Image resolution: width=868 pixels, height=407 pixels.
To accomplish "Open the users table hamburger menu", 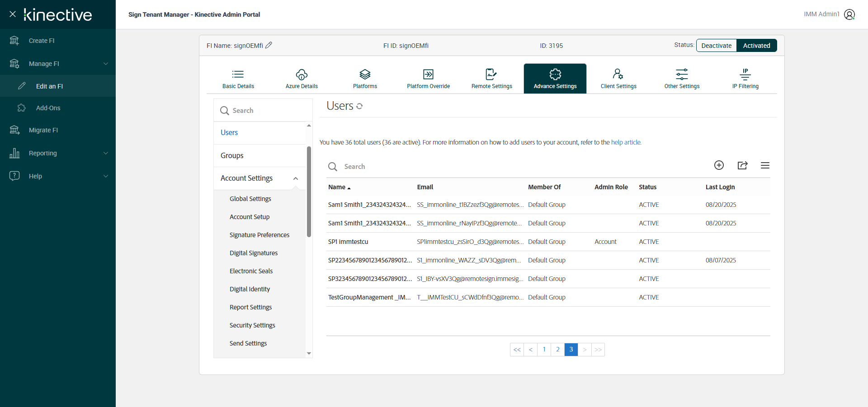I will (x=765, y=165).
